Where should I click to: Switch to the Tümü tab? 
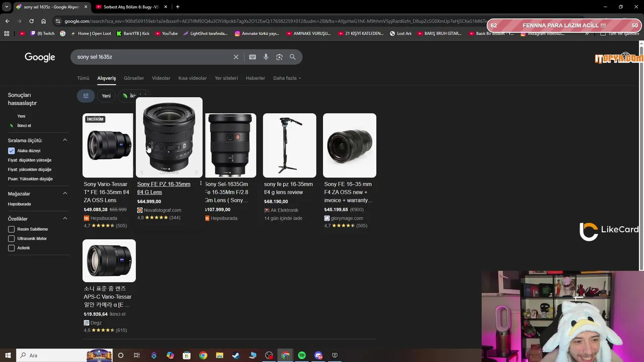click(x=83, y=78)
